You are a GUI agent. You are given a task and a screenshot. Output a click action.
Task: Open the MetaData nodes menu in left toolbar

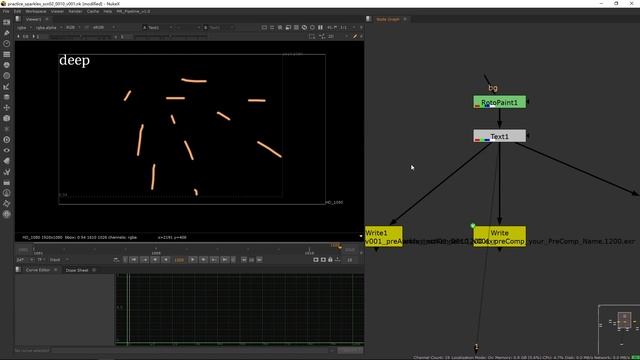tap(7, 161)
